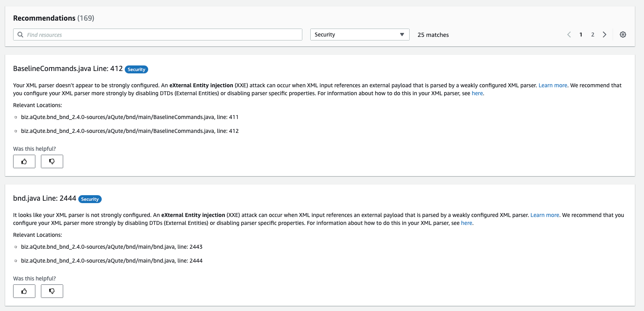Follow the 'here' link in bnd.java recommendation
Image resolution: width=644 pixels, height=311 pixels.
[x=466, y=223]
